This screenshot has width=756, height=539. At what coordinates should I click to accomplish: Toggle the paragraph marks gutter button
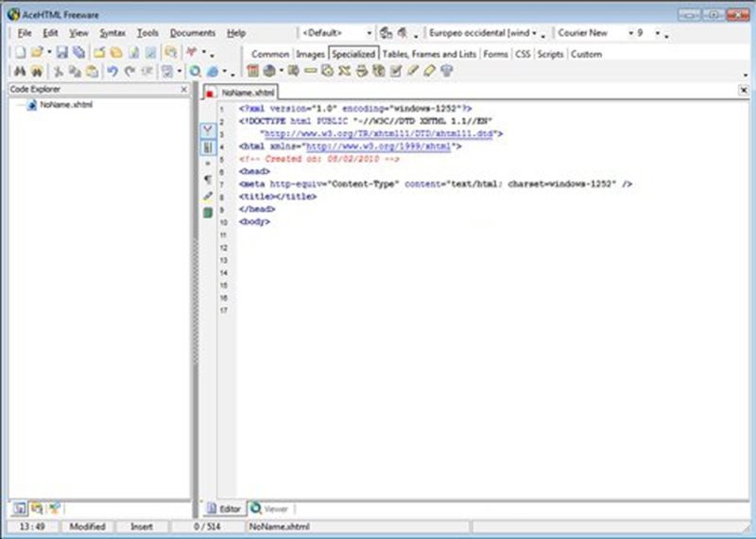tap(208, 180)
